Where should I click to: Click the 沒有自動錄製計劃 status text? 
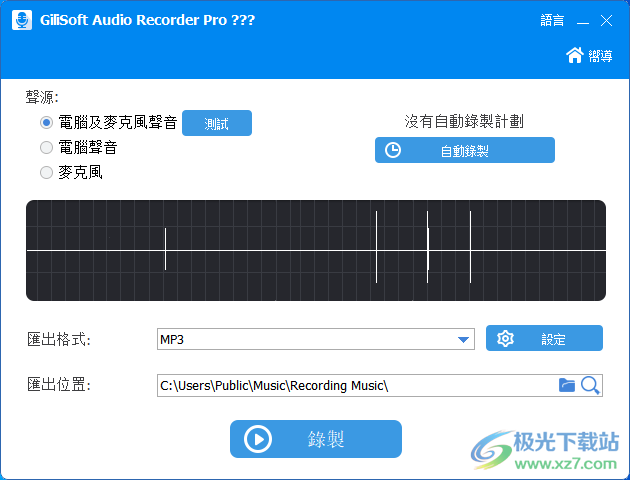click(464, 121)
